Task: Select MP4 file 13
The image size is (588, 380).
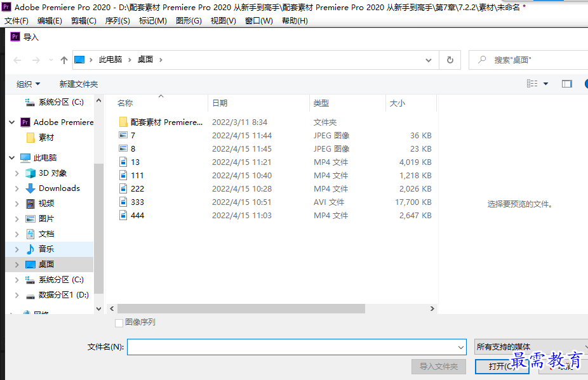Action: (135, 162)
